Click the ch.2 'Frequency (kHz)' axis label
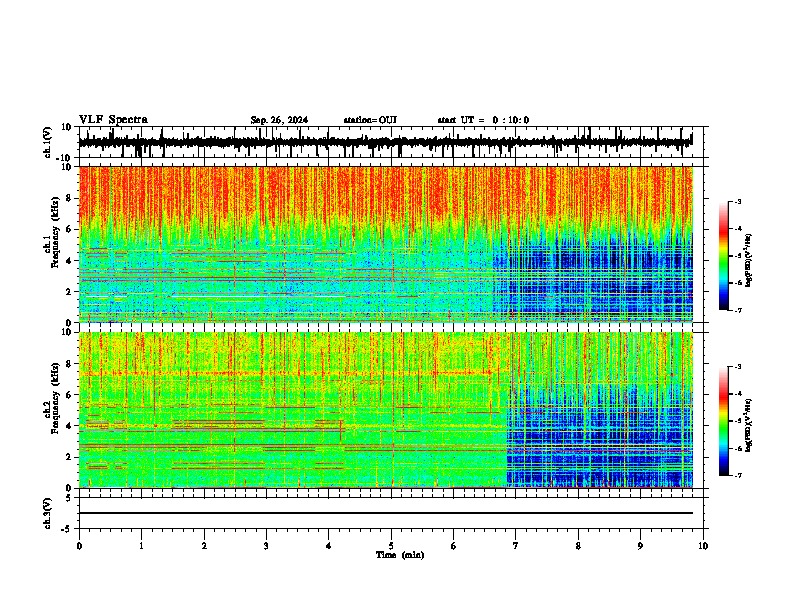Screen dimensions: 792x612 55,398
